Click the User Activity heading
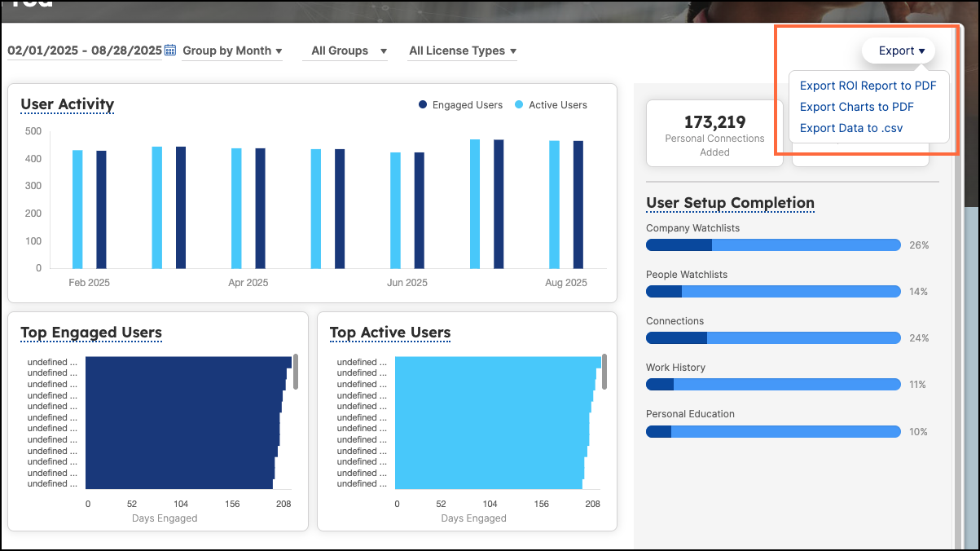 (68, 104)
